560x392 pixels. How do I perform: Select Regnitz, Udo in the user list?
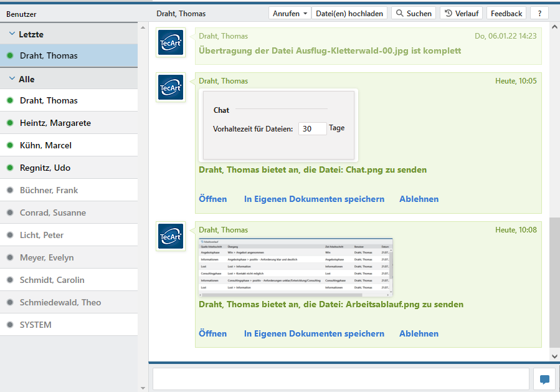(45, 168)
